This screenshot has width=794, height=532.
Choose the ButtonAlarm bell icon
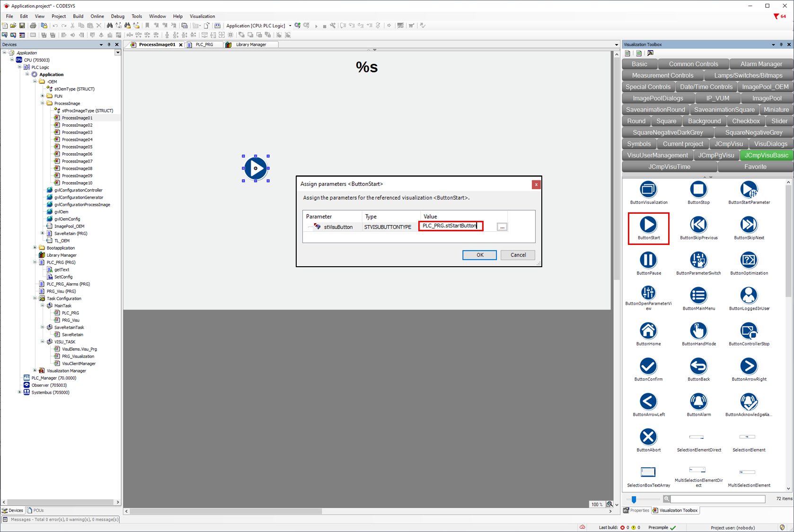tap(698, 402)
